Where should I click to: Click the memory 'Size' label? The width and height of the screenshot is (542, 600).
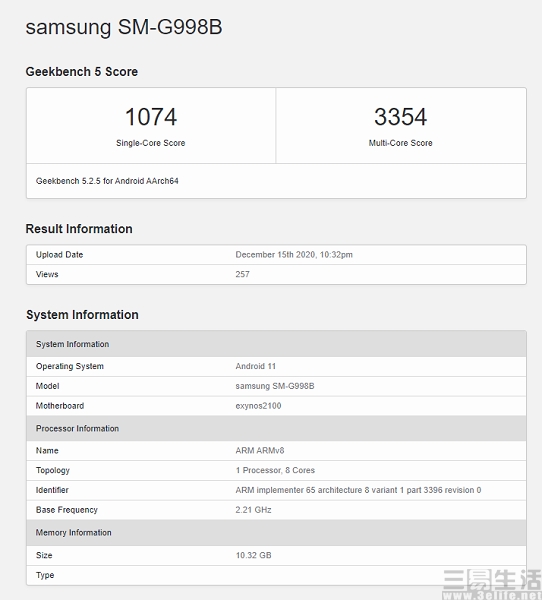click(44, 555)
